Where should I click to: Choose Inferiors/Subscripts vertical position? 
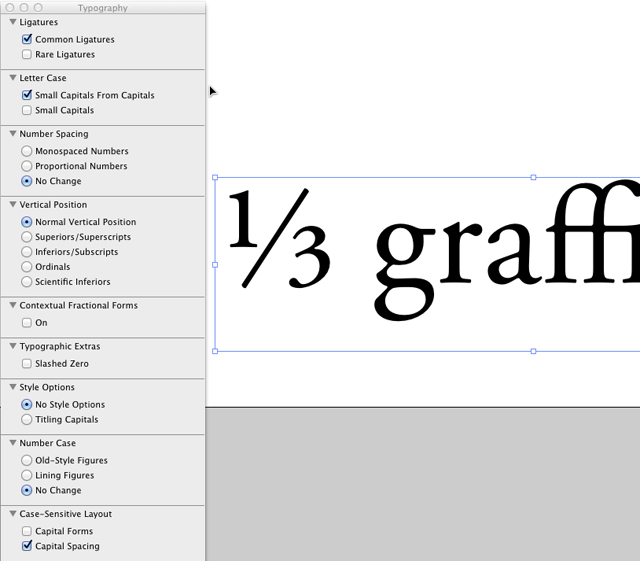[27, 252]
